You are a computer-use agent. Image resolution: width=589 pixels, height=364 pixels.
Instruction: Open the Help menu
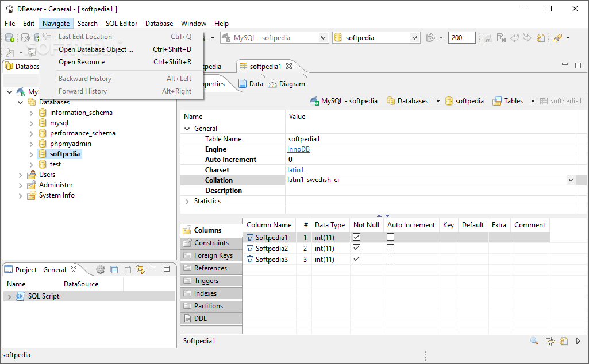[221, 24]
